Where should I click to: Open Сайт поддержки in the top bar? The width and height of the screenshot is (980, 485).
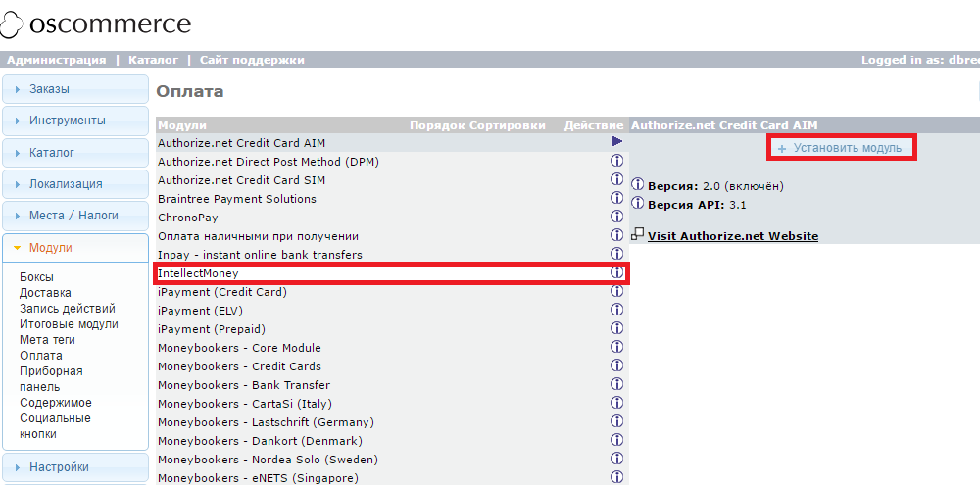click(x=252, y=60)
